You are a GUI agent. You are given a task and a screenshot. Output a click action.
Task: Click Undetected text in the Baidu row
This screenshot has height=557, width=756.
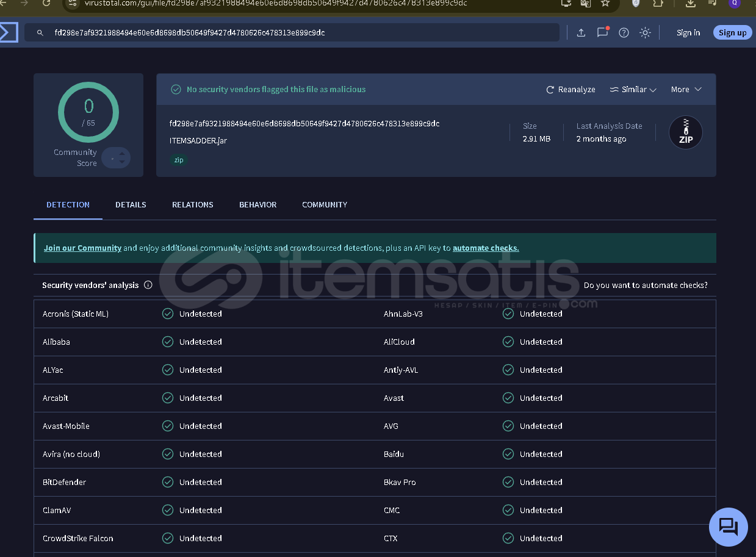541,454
